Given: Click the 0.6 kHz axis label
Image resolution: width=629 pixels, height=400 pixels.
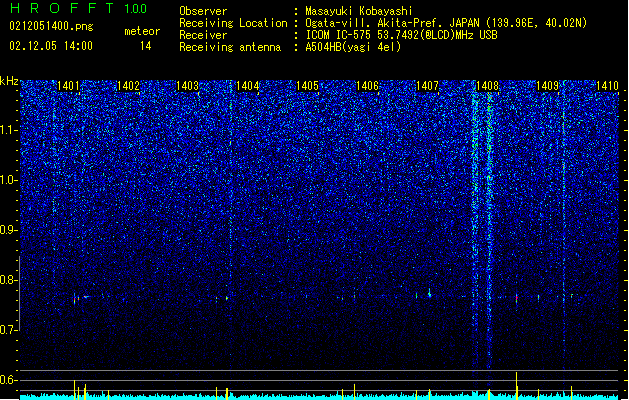Looking at the screenshot, I should (x=9, y=380).
